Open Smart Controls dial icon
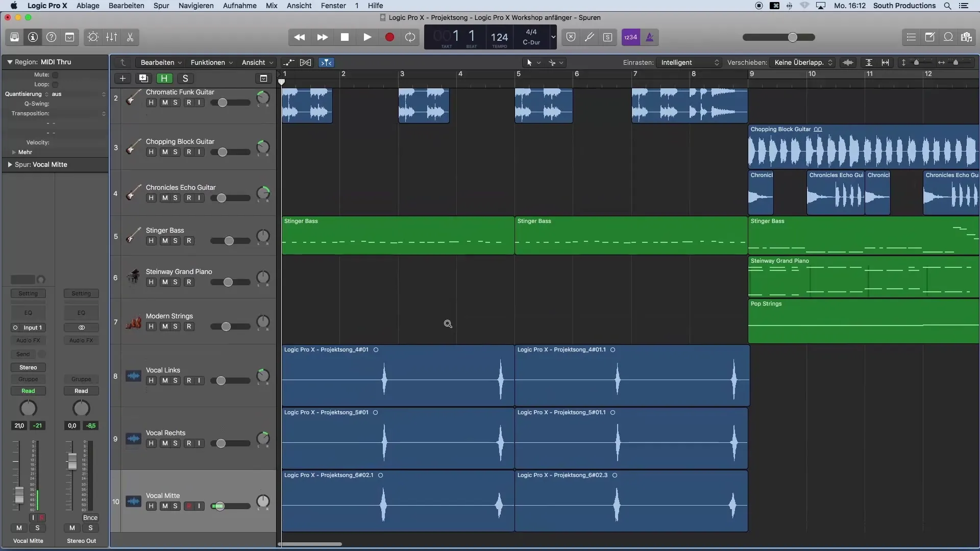The height and width of the screenshot is (551, 980). 93,37
